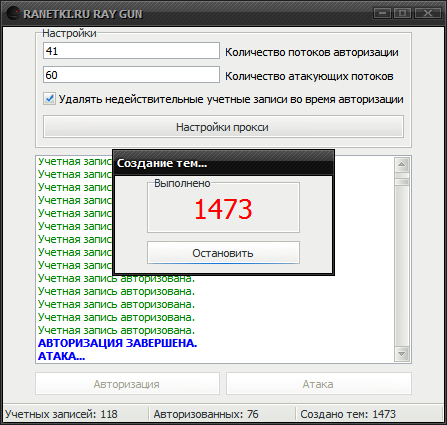
Task: Click the 'Выполнено' group label
Action: point(182,183)
